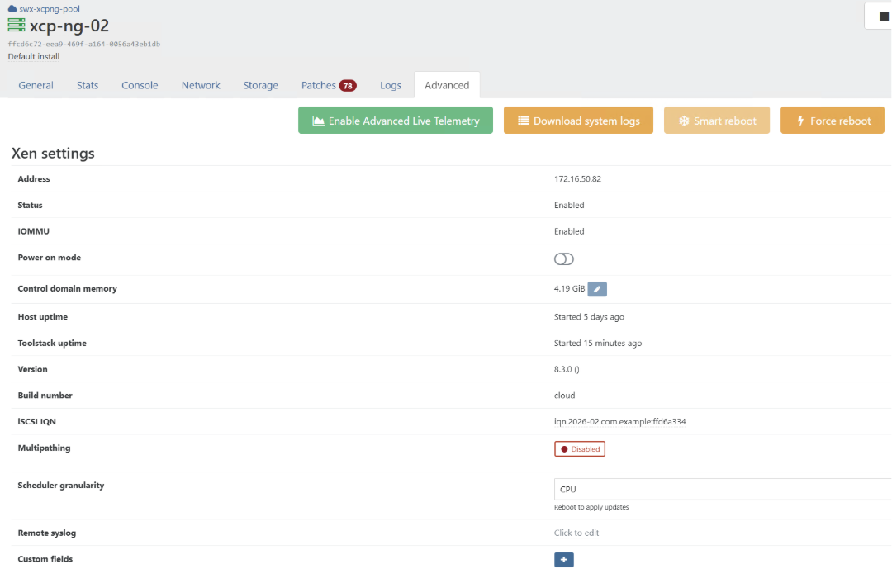Open the Scheduler granularity CPU dropdown
This screenshot has width=892, height=588.
pyautogui.click(x=723, y=489)
